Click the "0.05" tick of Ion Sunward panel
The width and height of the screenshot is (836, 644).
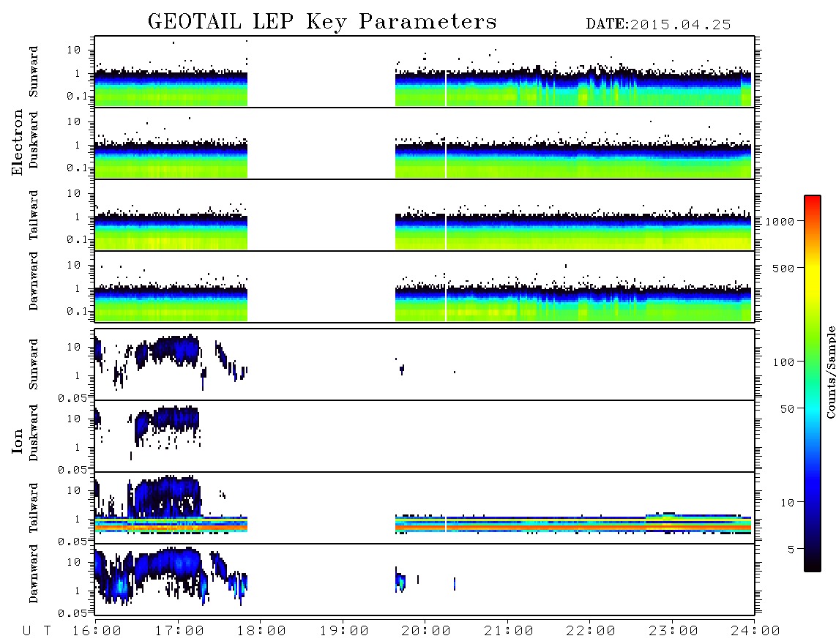pos(72,397)
